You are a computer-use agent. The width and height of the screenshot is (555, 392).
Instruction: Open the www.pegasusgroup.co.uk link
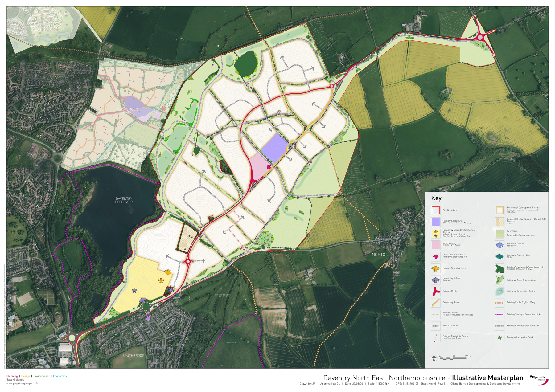tap(22, 383)
